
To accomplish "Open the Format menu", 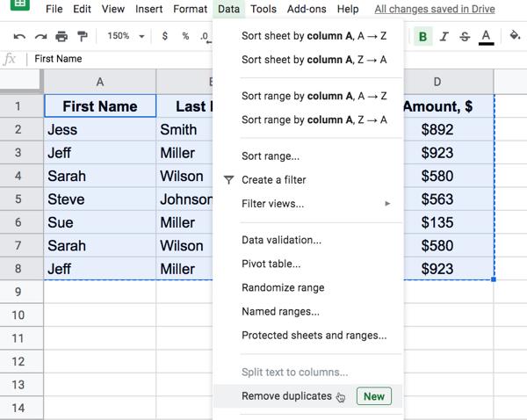I will (191, 9).
